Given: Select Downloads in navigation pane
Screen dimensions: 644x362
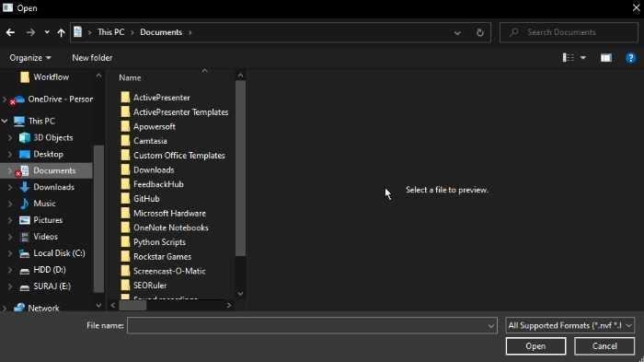Looking at the screenshot, I should pos(53,187).
